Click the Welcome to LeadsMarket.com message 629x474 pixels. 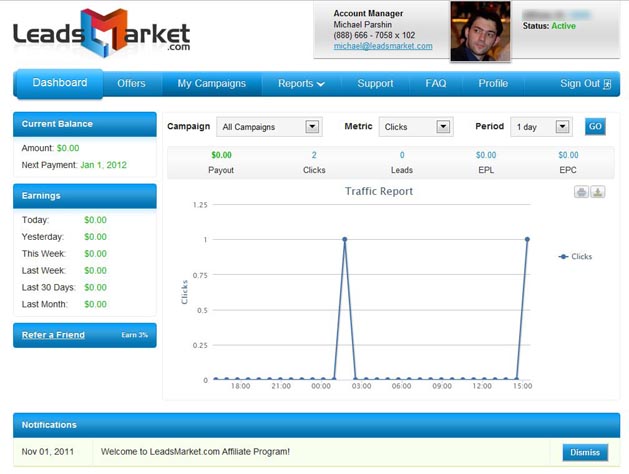(x=195, y=452)
